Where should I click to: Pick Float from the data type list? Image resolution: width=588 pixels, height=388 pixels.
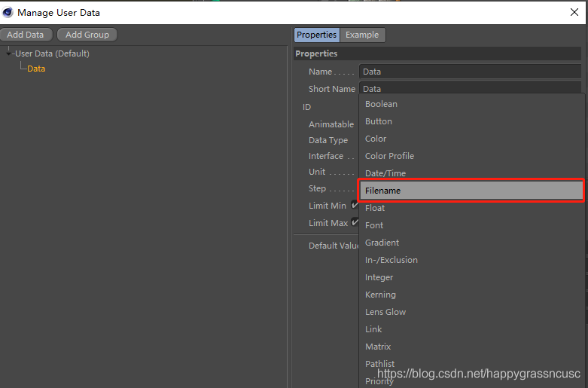click(x=375, y=208)
